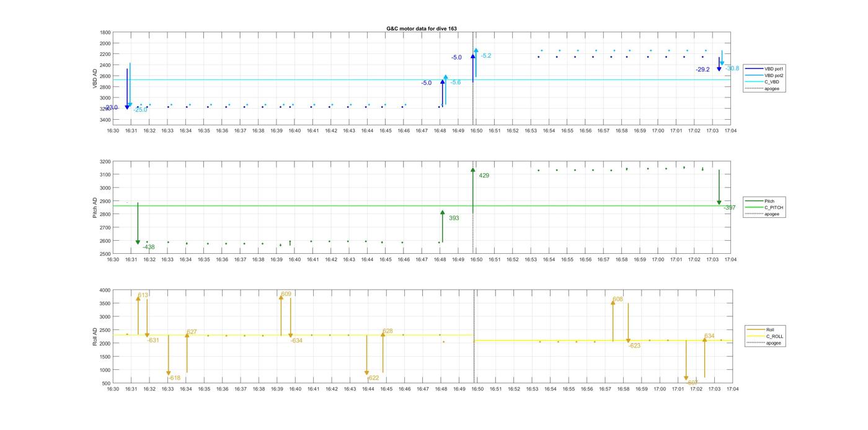Click the '-5.0' label next to '-5.2'
Image resolution: width=868 pixels, height=430 pixels.
pyautogui.click(x=456, y=57)
